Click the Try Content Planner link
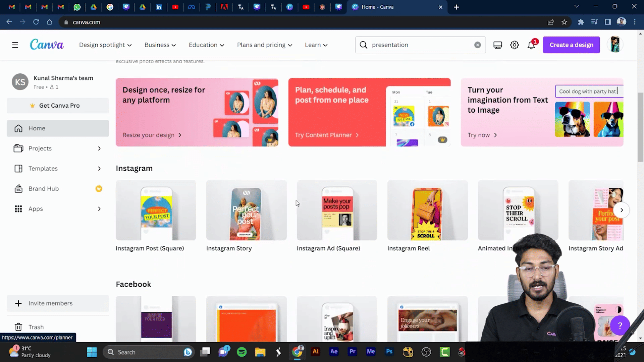The image size is (644, 362). pyautogui.click(x=326, y=135)
